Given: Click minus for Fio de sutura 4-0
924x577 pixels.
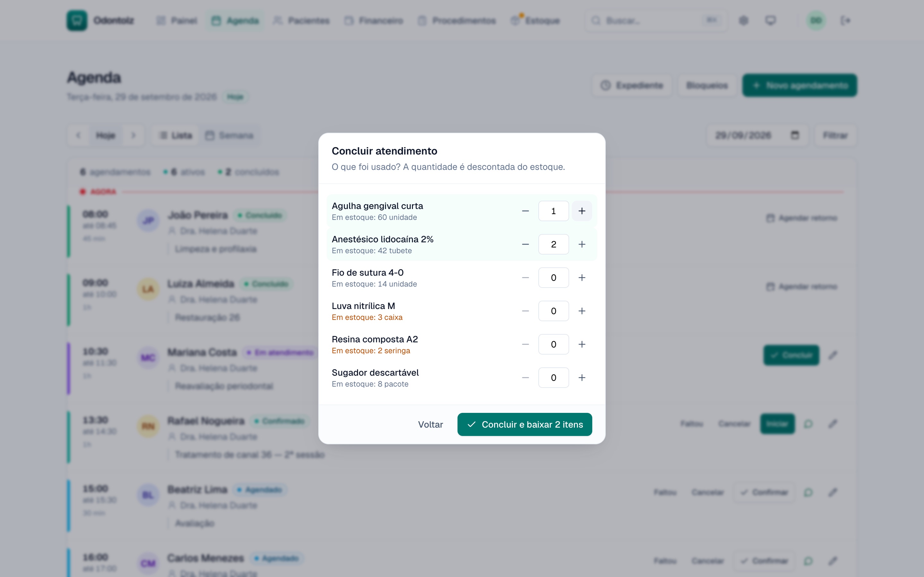Looking at the screenshot, I should (x=526, y=277).
